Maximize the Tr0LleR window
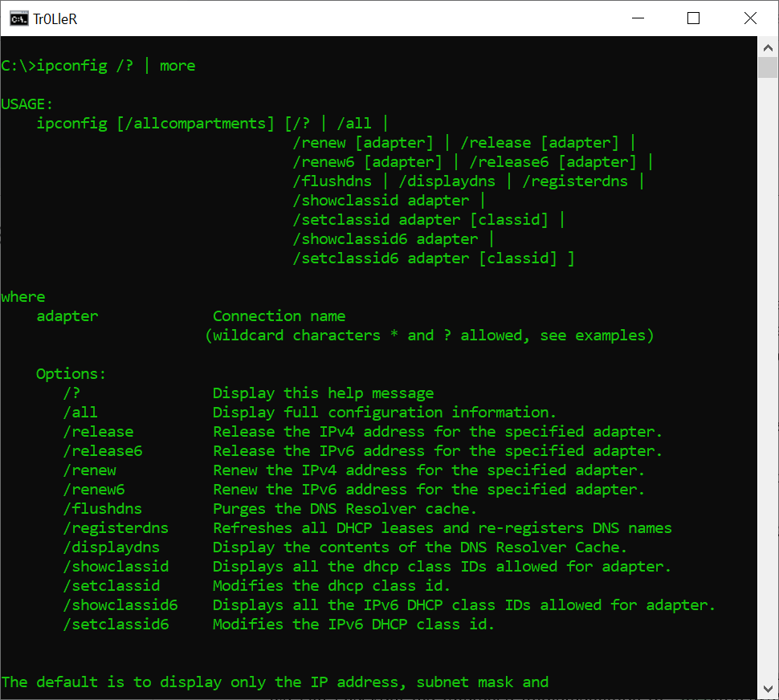779x700 pixels. (x=694, y=18)
